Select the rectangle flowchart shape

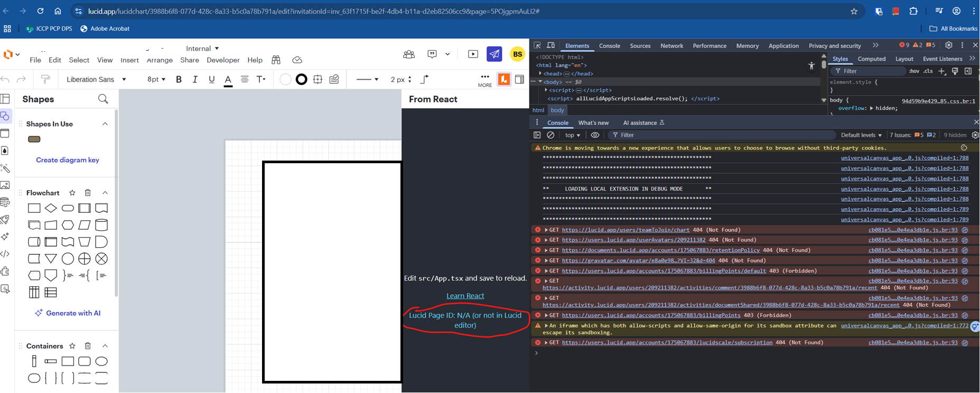click(x=34, y=208)
